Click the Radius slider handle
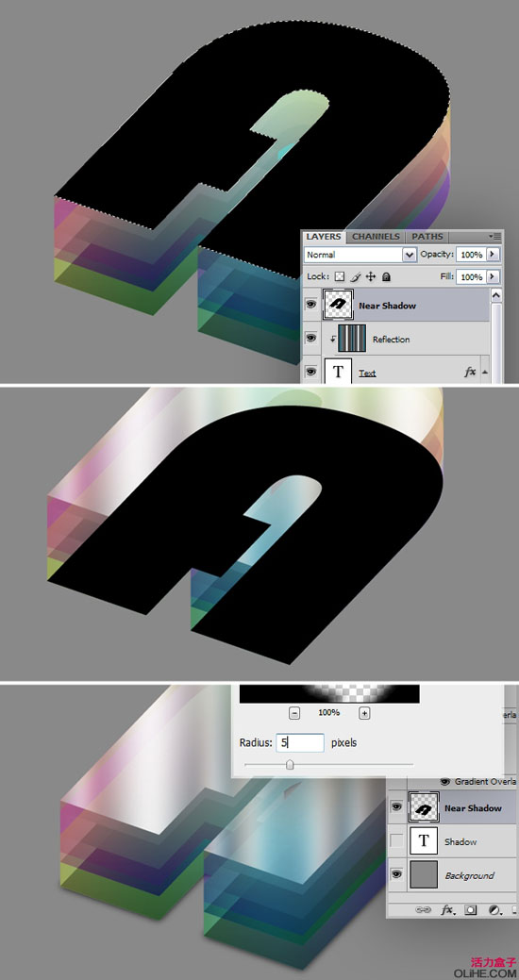 290,765
